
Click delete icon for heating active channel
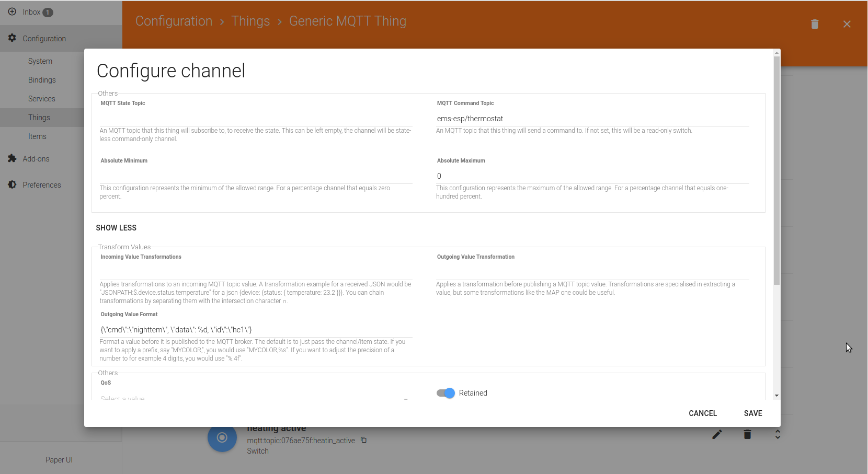[x=747, y=434]
